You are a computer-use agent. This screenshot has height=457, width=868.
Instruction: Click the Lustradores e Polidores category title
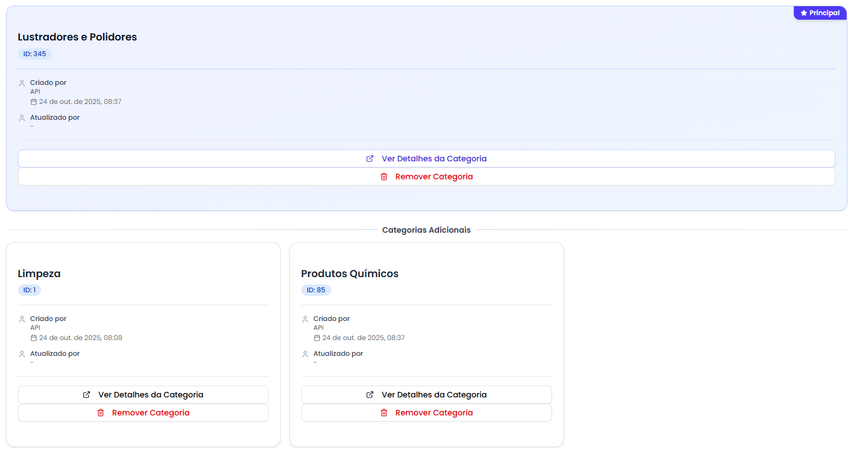click(x=78, y=37)
